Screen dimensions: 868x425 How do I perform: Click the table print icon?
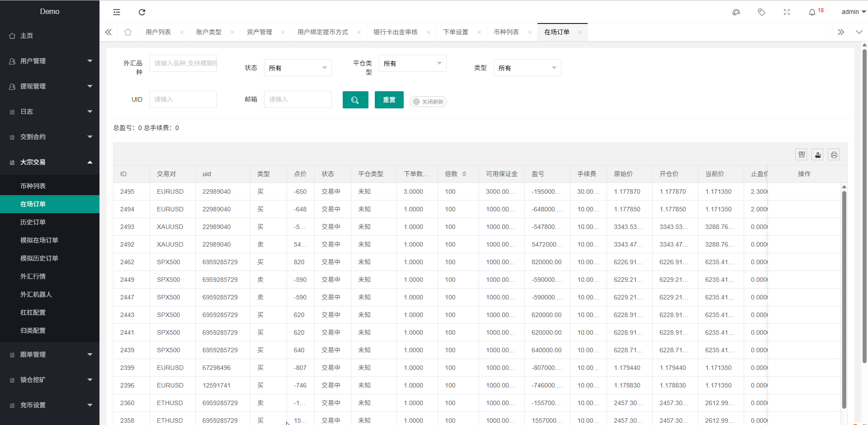(834, 155)
